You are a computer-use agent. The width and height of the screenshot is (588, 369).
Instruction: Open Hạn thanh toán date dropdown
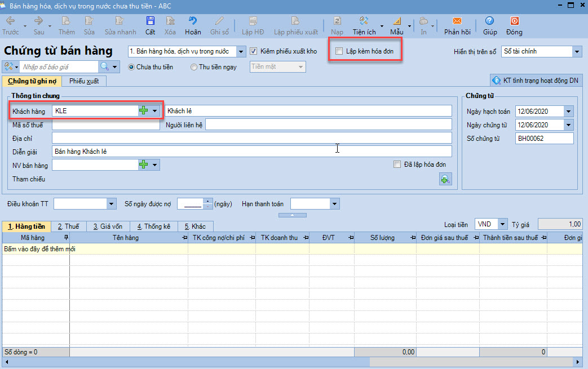(x=334, y=204)
